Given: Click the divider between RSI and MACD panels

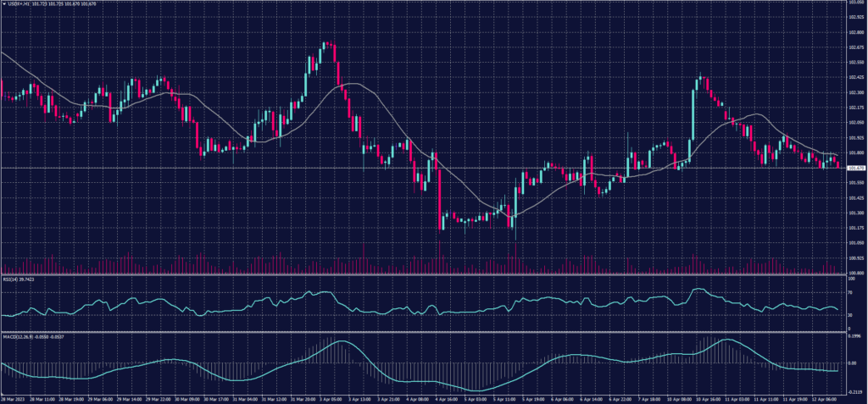Looking at the screenshot, I should coord(424,332).
